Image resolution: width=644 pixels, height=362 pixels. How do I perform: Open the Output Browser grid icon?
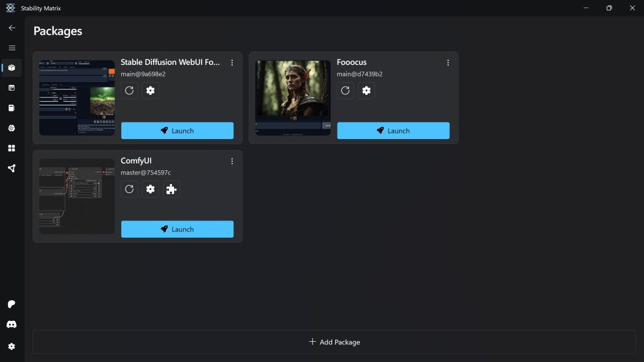12,148
